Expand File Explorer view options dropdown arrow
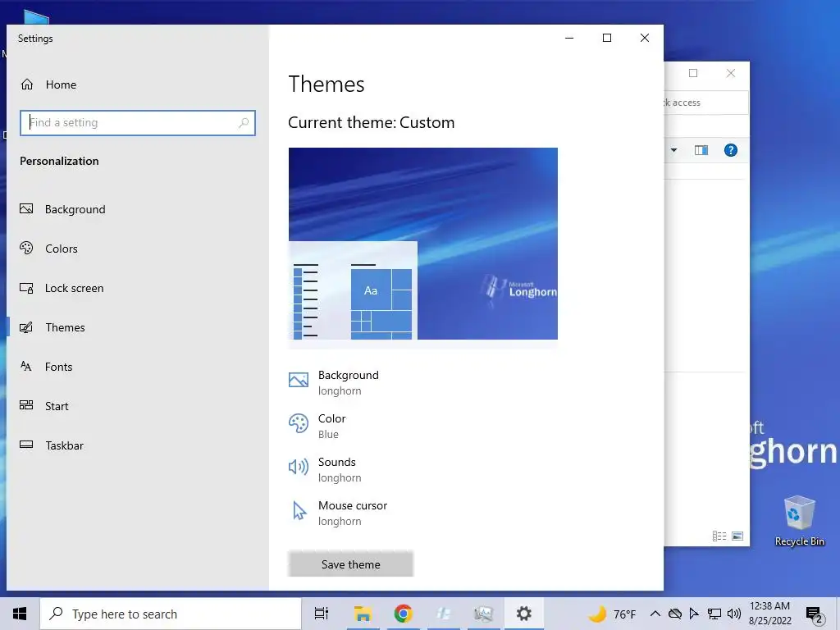 pyautogui.click(x=674, y=151)
